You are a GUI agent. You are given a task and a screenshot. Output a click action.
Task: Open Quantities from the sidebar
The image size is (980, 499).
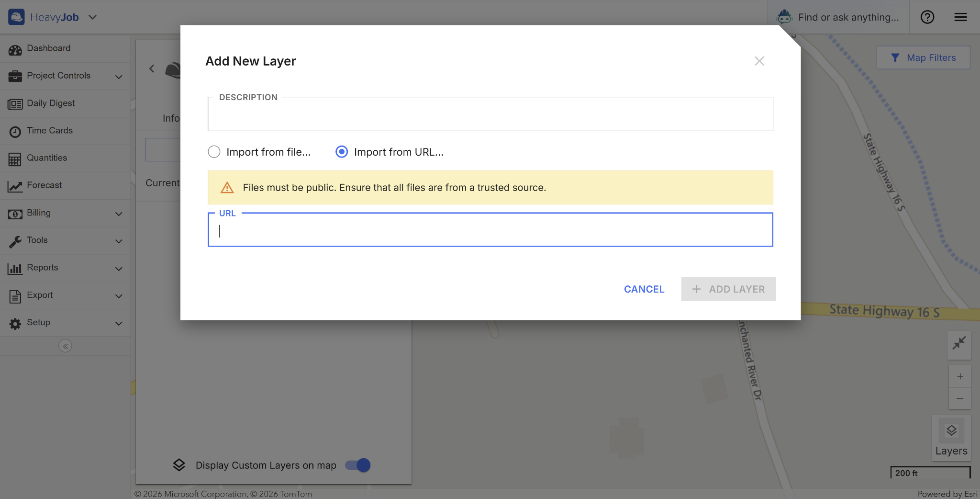point(65,158)
